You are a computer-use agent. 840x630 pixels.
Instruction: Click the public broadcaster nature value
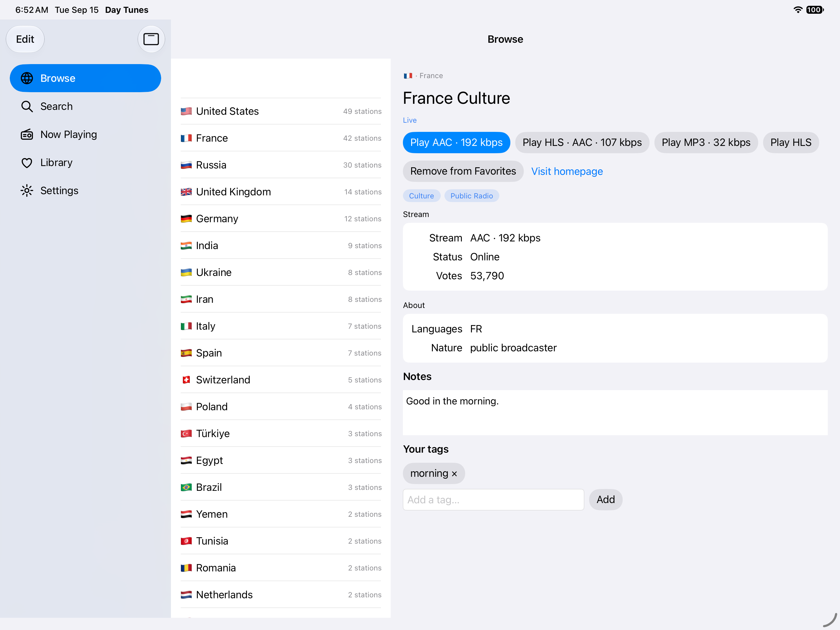coord(513,348)
